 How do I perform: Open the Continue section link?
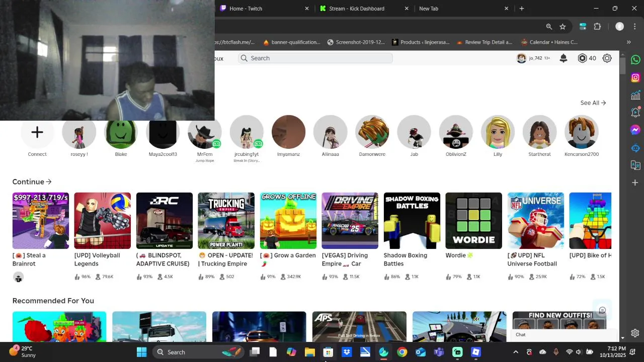(32, 182)
